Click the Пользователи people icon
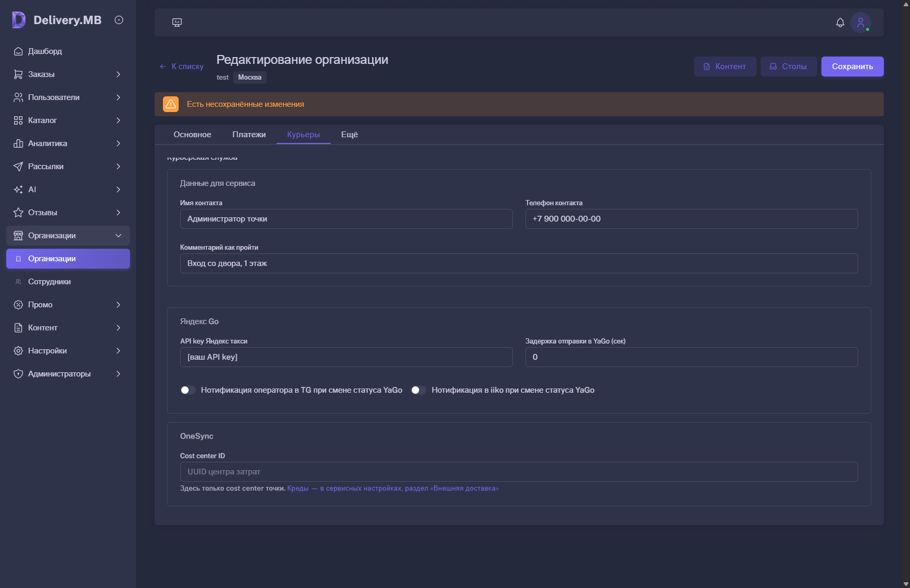The width and height of the screenshot is (910, 588). [x=18, y=97]
